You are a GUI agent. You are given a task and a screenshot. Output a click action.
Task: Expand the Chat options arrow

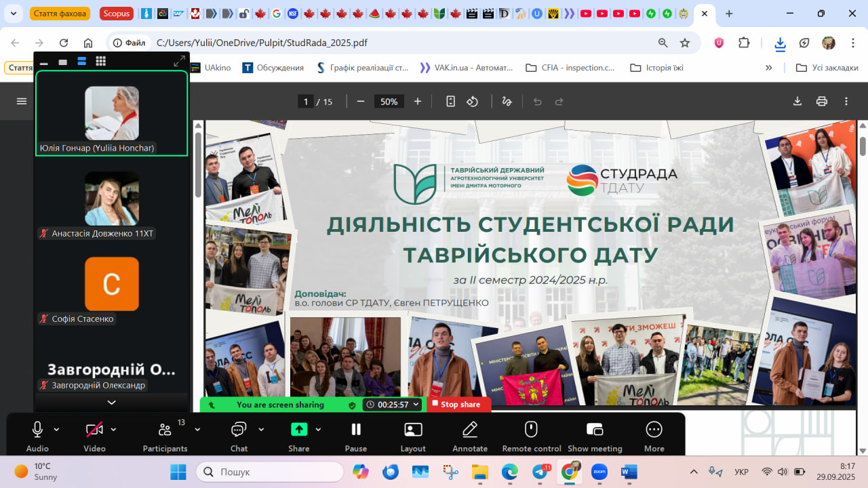pos(261,429)
